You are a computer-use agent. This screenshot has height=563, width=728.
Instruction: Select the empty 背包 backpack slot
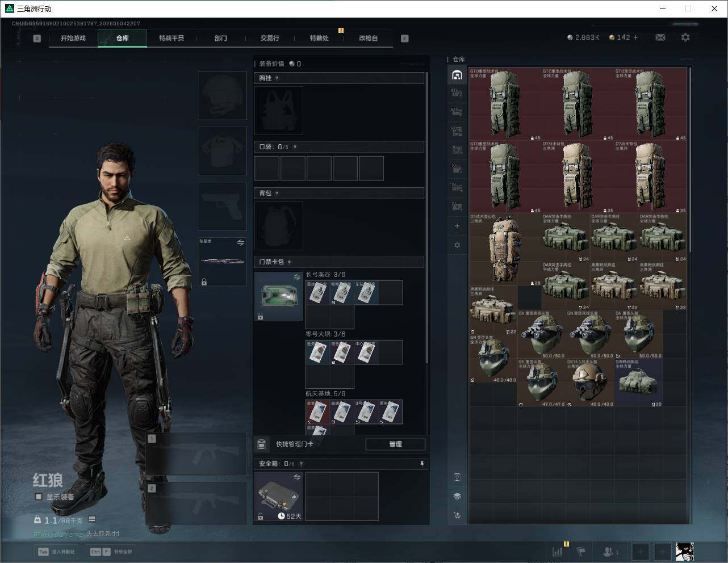[x=279, y=226]
